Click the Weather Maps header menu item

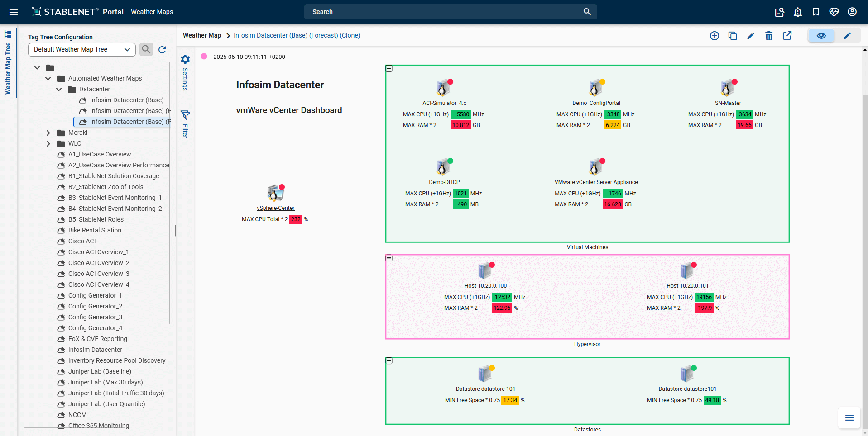click(152, 12)
